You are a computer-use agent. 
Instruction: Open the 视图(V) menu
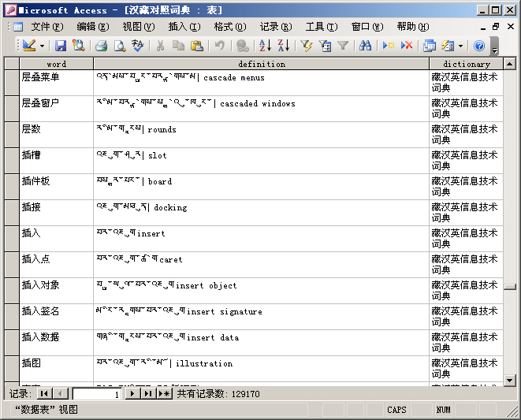click(x=139, y=27)
